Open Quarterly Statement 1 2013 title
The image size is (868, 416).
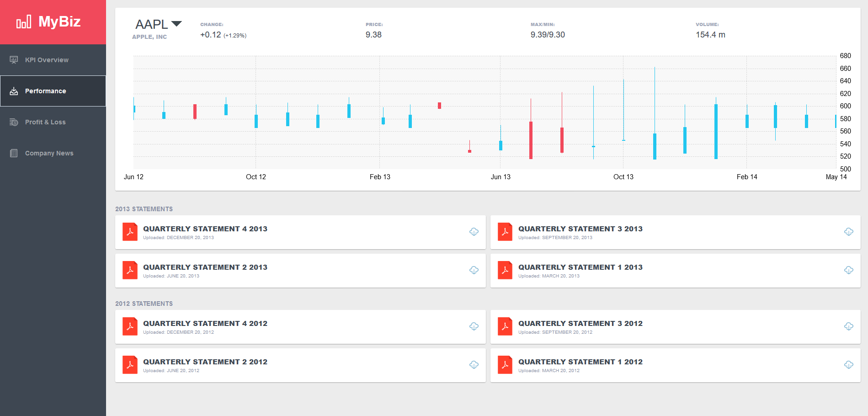pos(580,267)
